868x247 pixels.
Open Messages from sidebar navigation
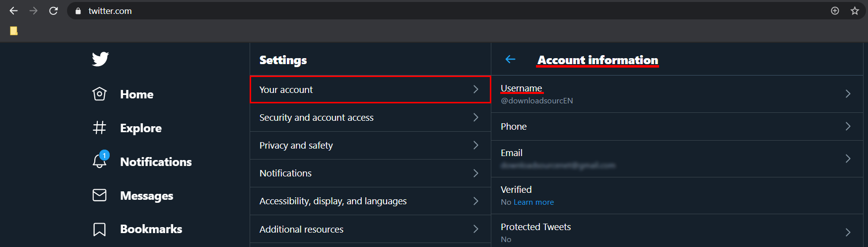point(146,196)
